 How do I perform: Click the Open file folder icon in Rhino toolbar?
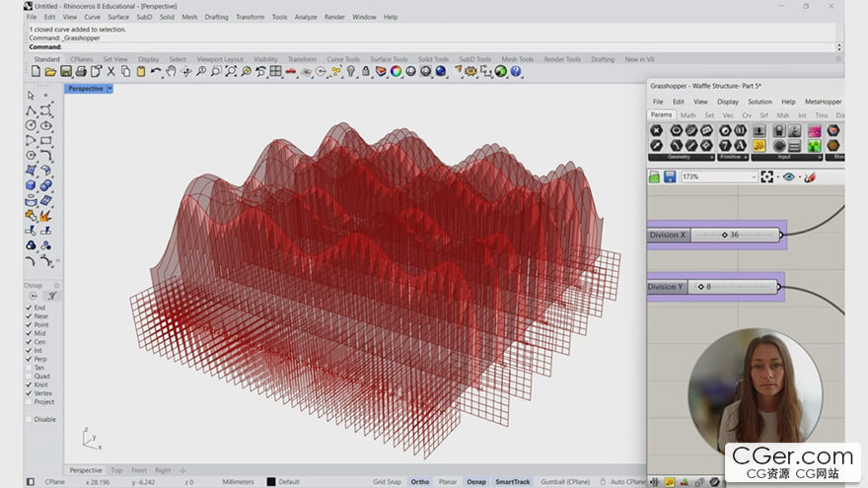point(50,71)
